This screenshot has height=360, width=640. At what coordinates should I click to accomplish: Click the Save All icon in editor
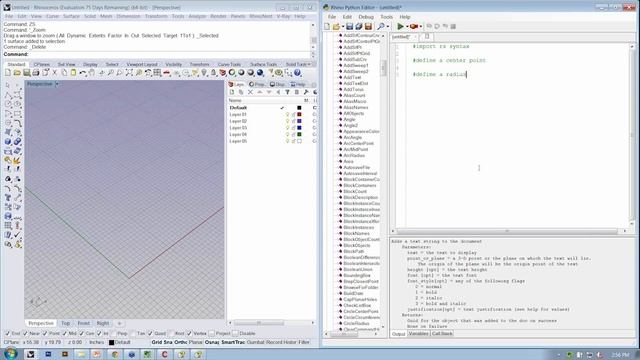click(x=359, y=27)
